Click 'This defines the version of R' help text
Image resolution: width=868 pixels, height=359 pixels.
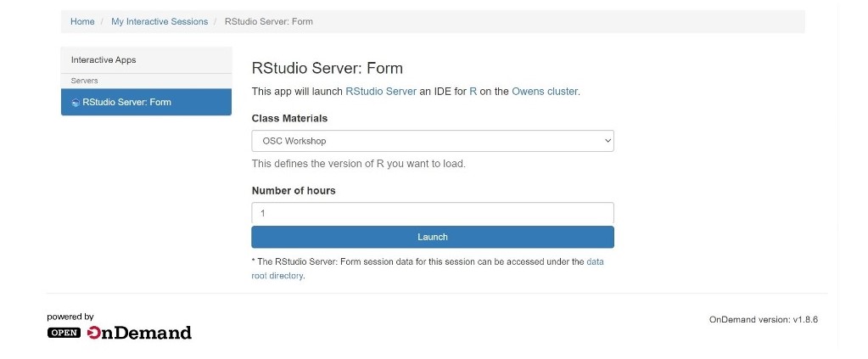click(359, 164)
